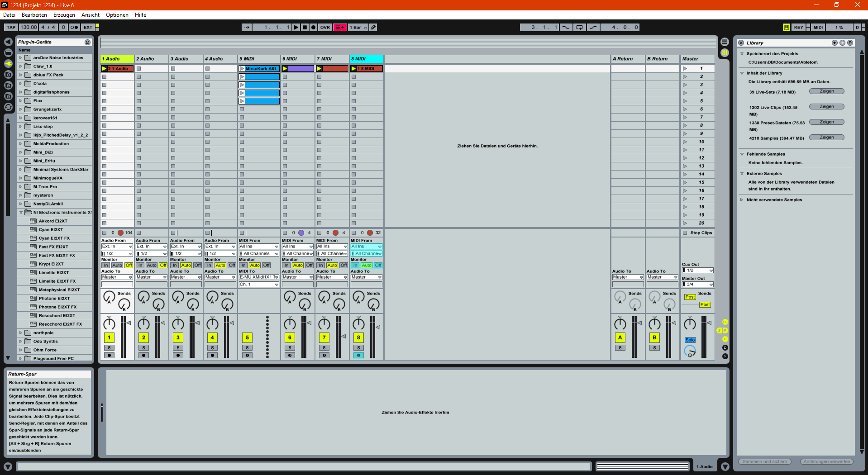Toggle A Return track activator
Image resolution: width=868 pixels, height=475 pixels.
(620, 338)
